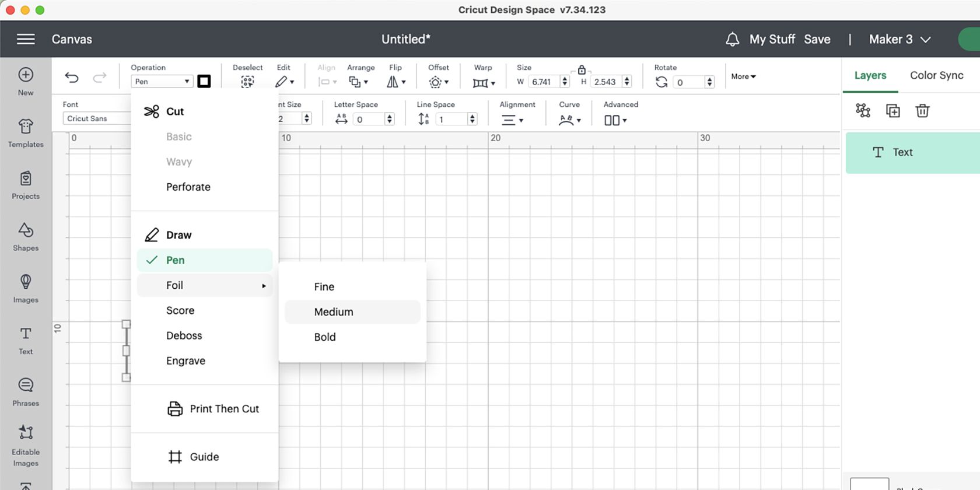This screenshot has height=490, width=980.
Task: Select Pen draw option
Action: pos(205,260)
